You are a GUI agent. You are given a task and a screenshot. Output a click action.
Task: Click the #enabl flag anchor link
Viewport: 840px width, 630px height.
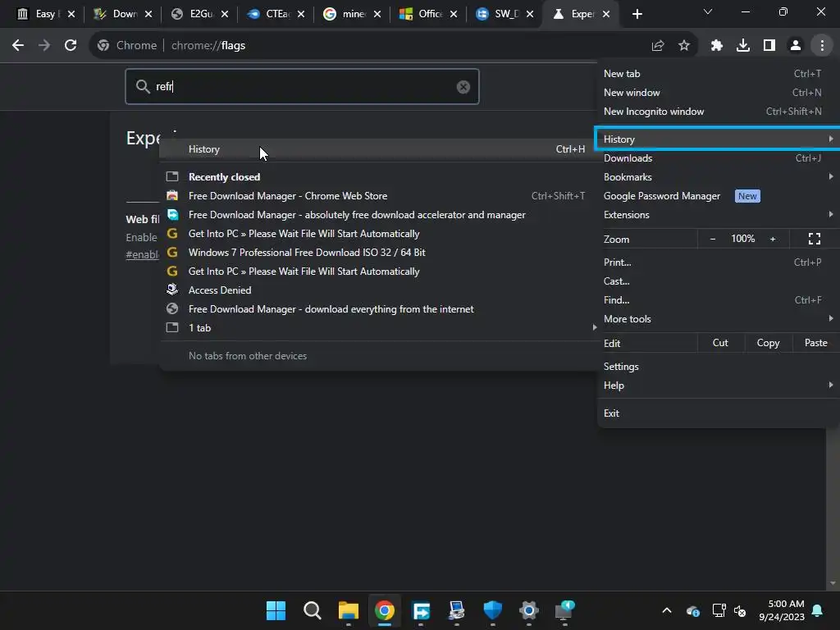[143, 254]
